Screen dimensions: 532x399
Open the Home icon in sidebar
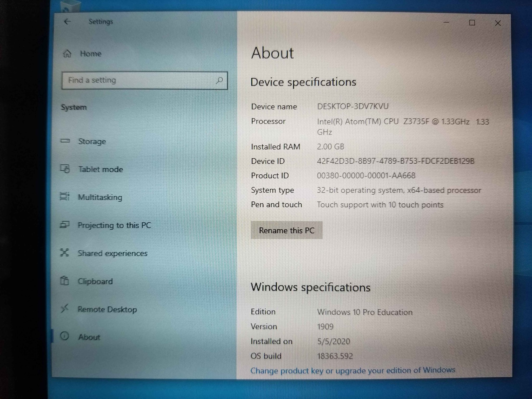(67, 54)
